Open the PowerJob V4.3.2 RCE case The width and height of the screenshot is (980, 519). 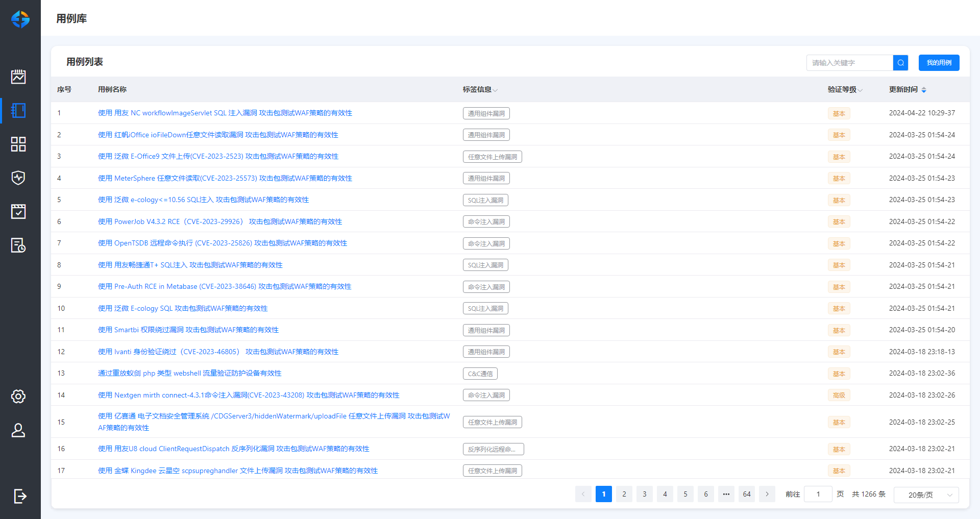point(220,221)
